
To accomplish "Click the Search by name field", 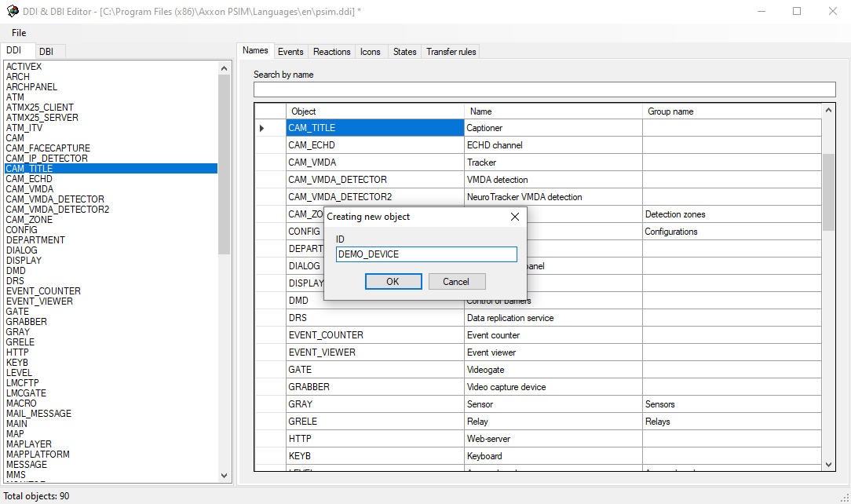I will 544,89.
